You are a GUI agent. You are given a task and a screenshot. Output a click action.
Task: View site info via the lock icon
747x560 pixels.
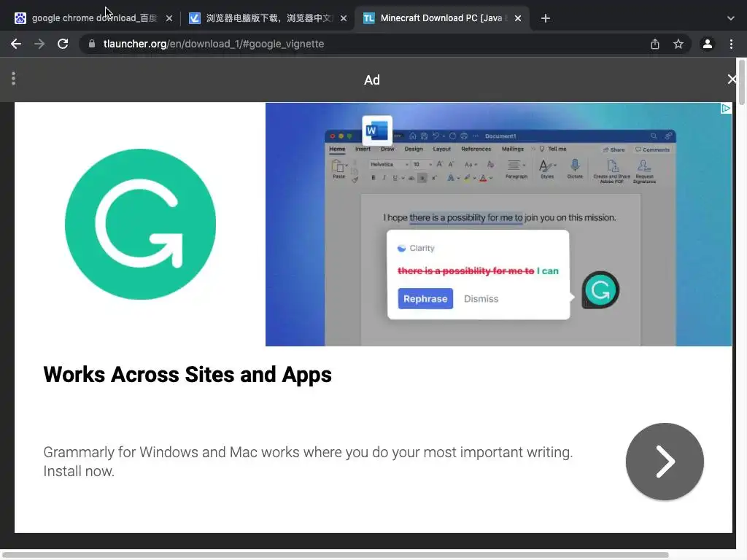pyautogui.click(x=92, y=44)
